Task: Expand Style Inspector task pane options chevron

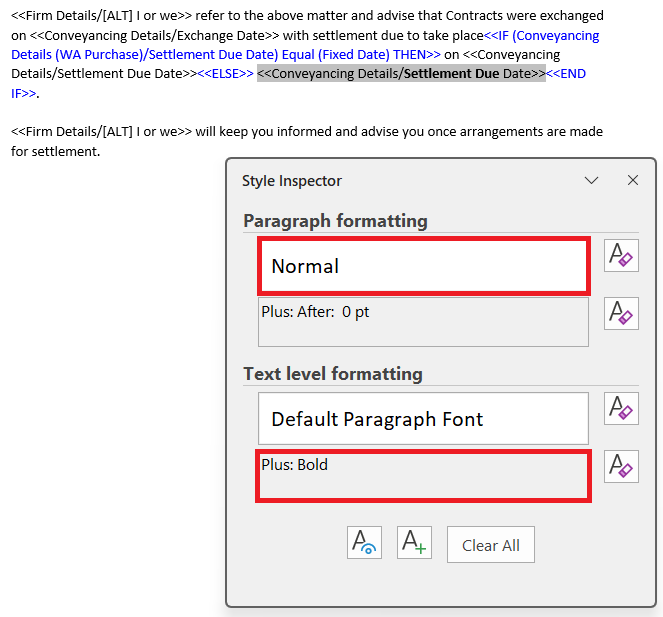Action: click(591, 181)
